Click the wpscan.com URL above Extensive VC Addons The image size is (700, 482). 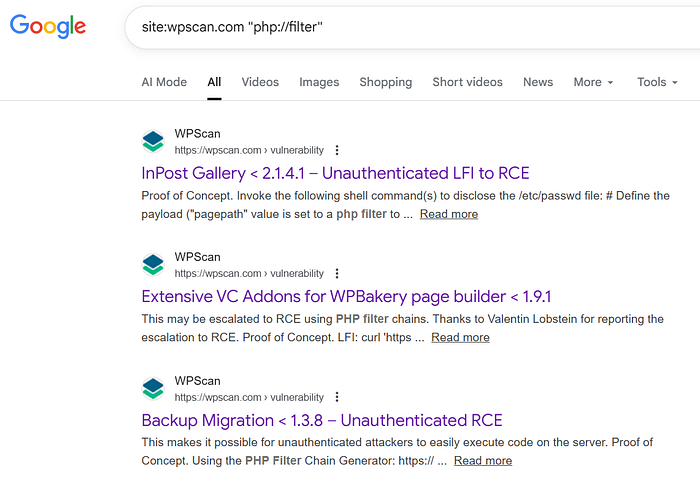[249, 273]
